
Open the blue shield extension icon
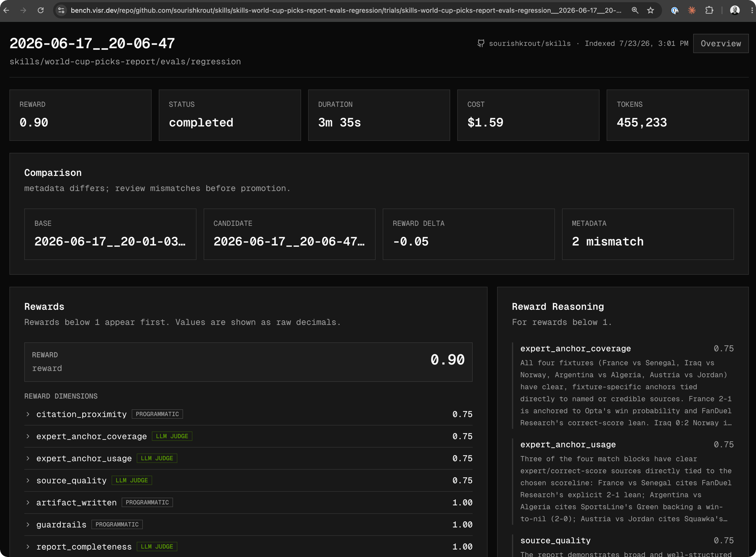pyautogui.click(x=675, y=10)
